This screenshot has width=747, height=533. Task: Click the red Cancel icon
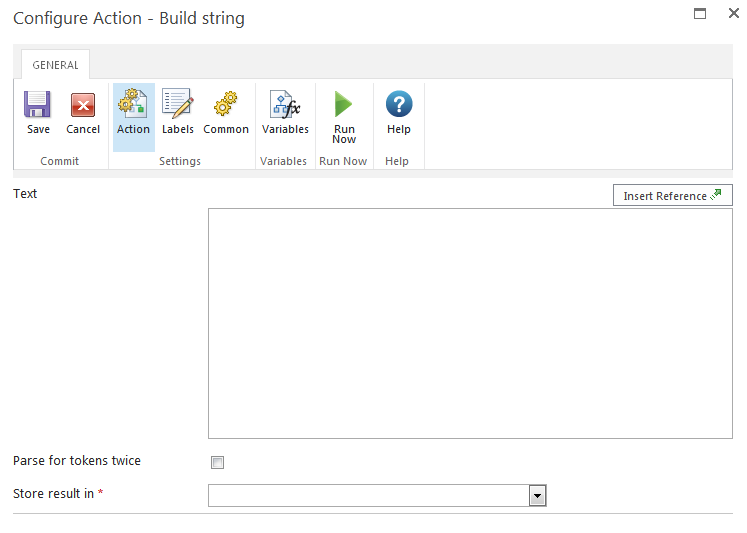[83, 105]
